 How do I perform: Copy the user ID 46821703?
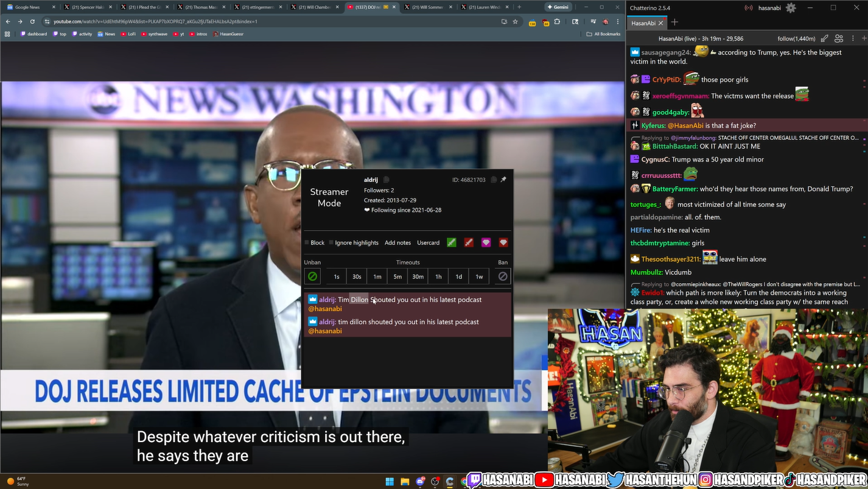coord(494,180)
